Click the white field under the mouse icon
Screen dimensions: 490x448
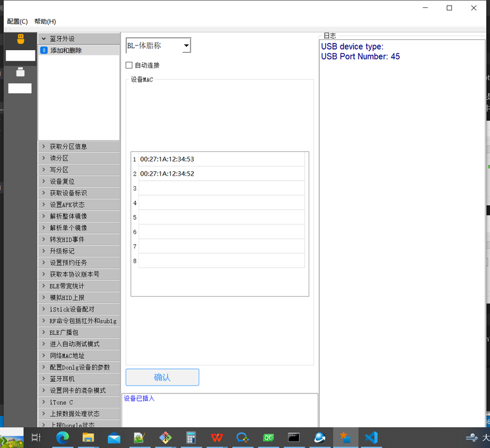point(20,56)
